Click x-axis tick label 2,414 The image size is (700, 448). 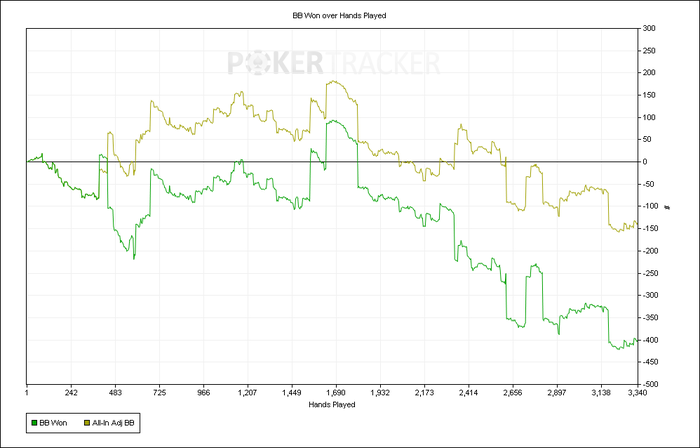tap(469, 393)
